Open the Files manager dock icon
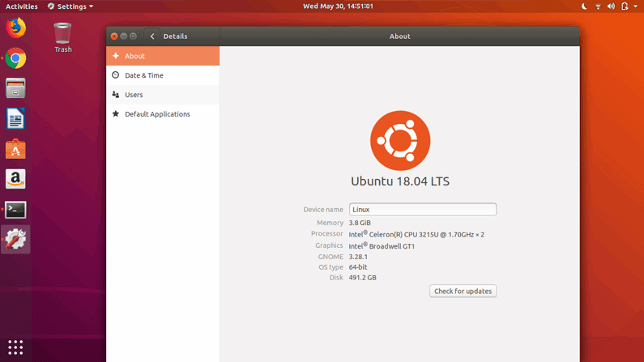 pyautogui.click(x=15, y=88)
